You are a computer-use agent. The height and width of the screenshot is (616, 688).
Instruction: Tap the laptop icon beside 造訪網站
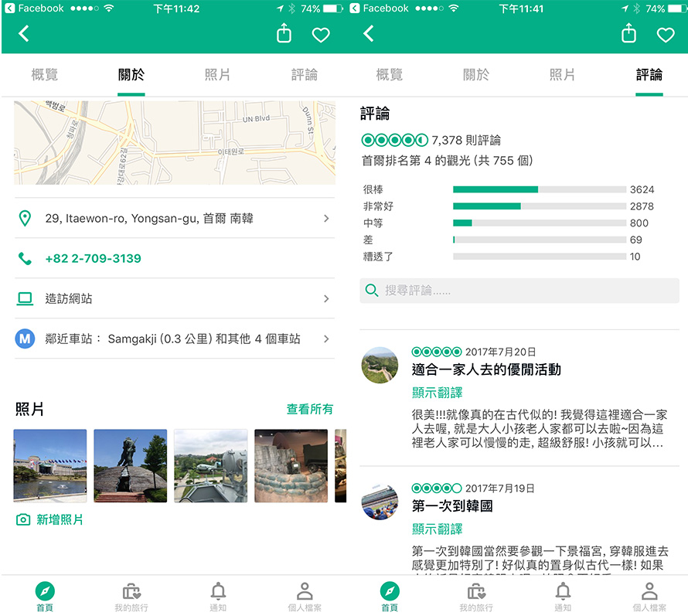click(x=25, y=299)
